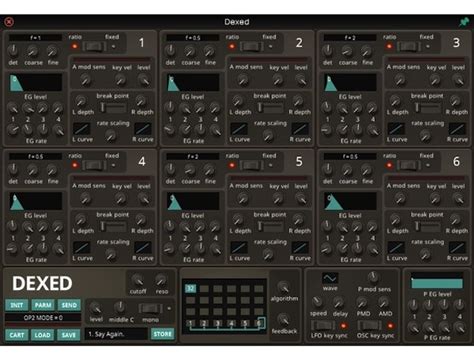The image size is (474, 361).
Task: Click the INIT button
Action: pyautogui.click(x=17, y=305)
